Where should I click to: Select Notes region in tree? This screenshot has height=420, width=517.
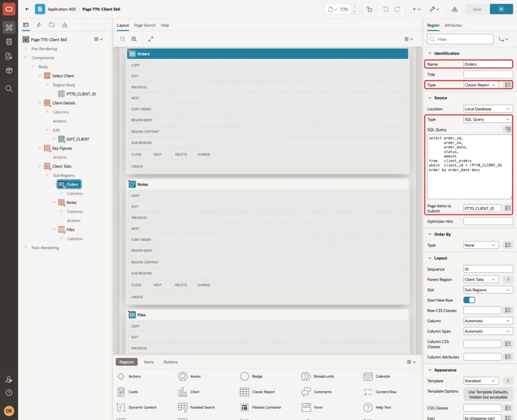pos(71,202)
